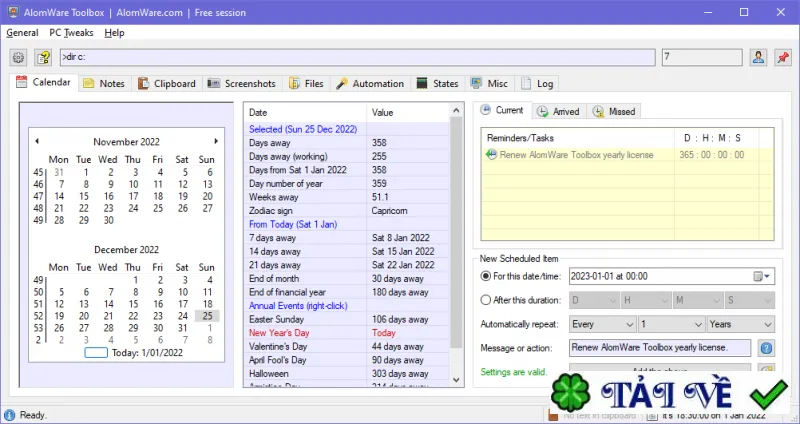The image size is (800, 424).
Task: Show the Missed reminders tab
Action: [615, 112]
